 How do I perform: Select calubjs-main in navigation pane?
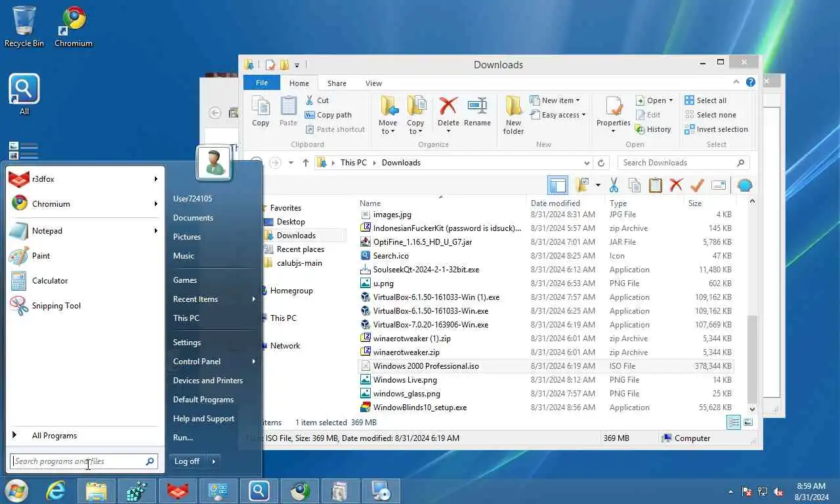coord(299,263)
